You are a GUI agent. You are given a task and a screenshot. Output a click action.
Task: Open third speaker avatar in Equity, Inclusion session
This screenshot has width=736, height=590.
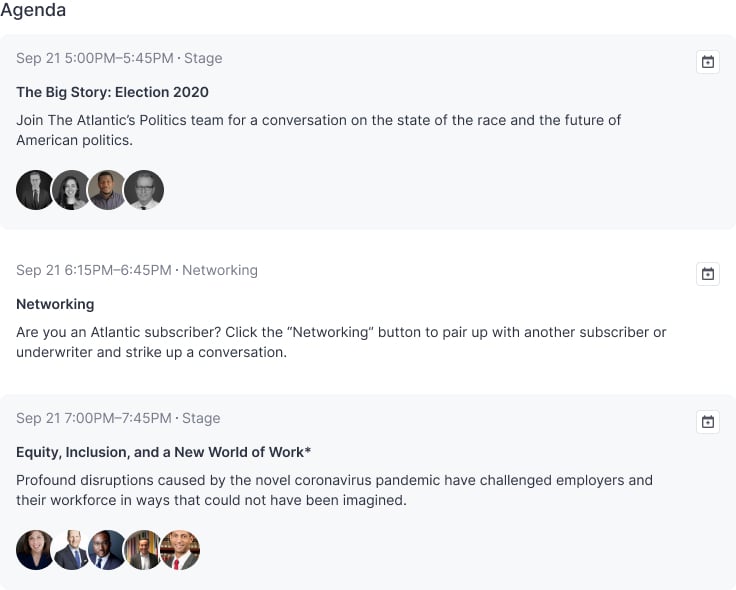pos(107,550)
